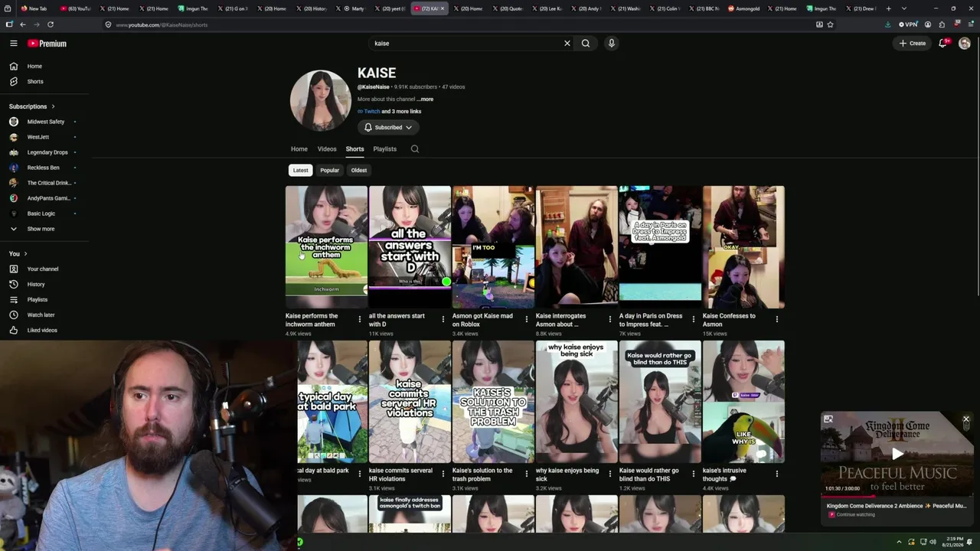Image resolution: width=980 pixels, height=551 pixels.
Task: Switch to the Asmongold browser tab
Action: point(744,8)
